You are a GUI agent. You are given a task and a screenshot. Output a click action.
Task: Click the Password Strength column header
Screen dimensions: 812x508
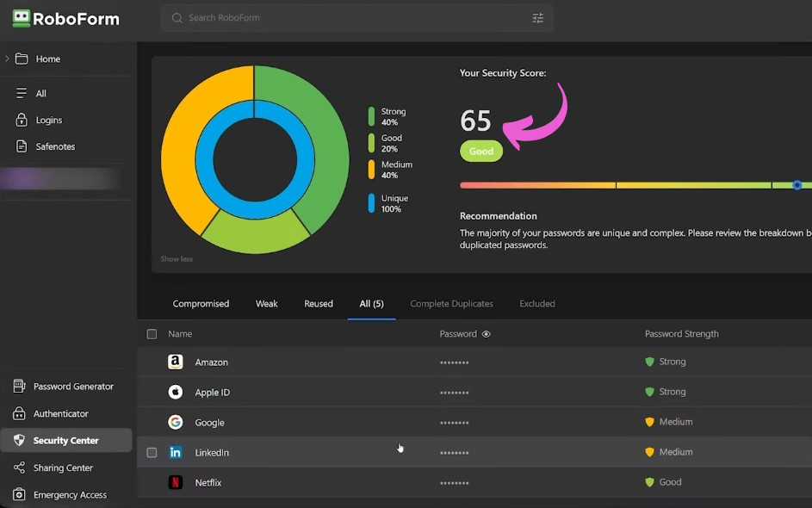pyautogui.click(x=681, y=334)
